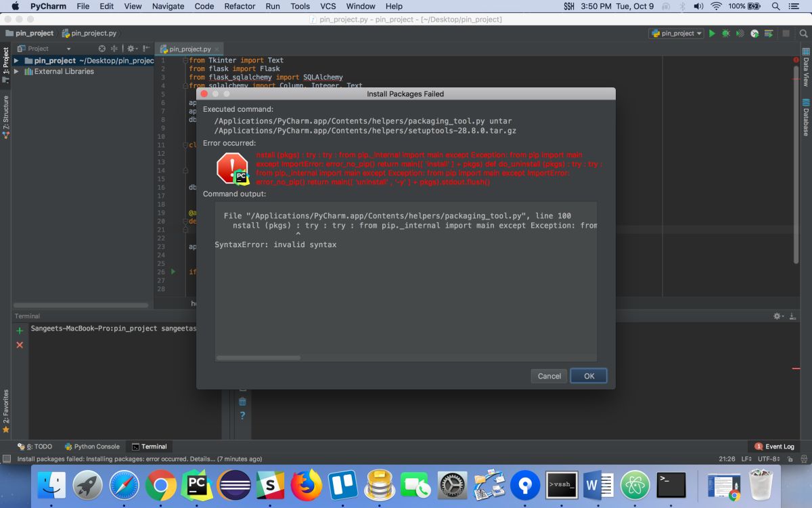Close terminal session red X

tap(20, 345)
